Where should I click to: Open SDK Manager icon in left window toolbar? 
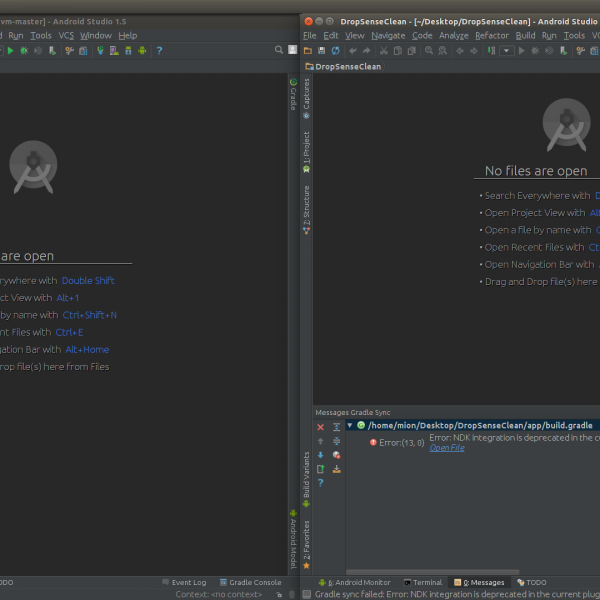pos(128,51)
